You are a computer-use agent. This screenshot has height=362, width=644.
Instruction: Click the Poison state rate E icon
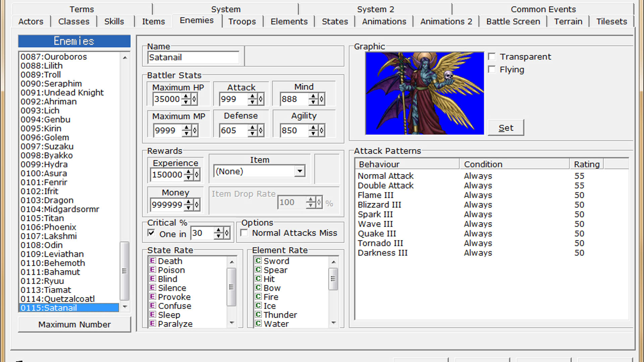coord(152,270)
